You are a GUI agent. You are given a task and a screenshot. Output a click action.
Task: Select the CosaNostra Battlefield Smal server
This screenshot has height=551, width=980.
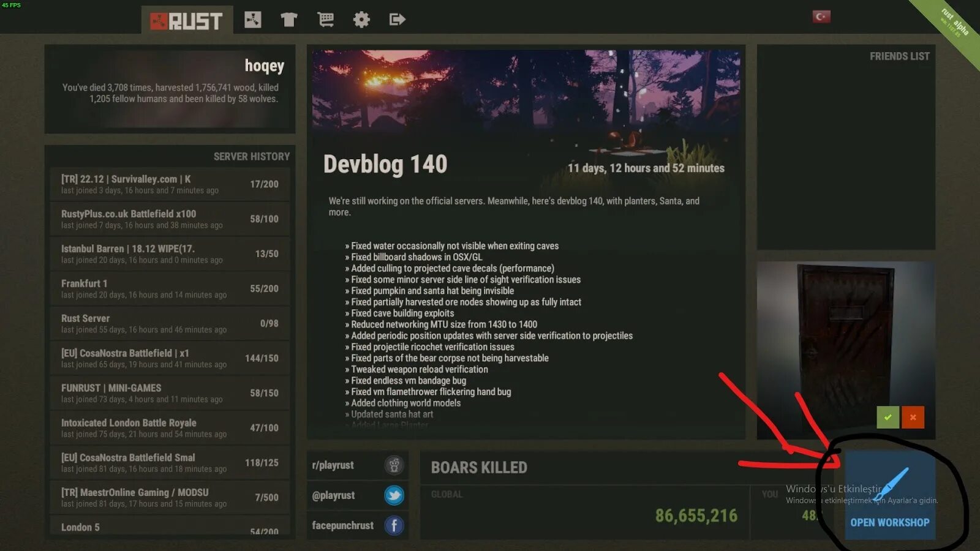170,462
